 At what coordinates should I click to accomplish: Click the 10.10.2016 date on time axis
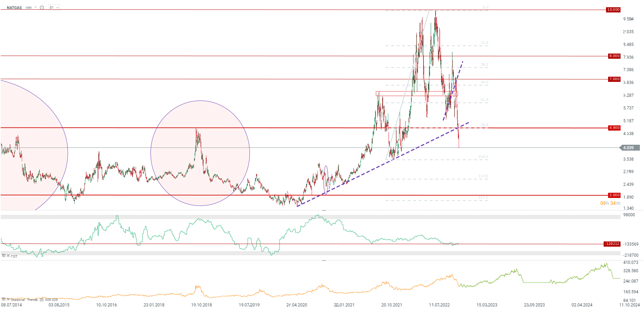click(x=106, y=305)
